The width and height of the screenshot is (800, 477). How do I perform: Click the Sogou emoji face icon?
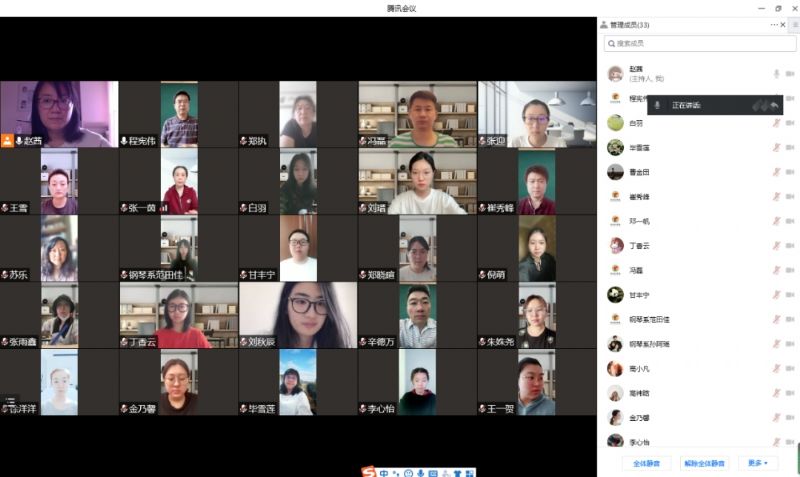[x=409, y=472]
